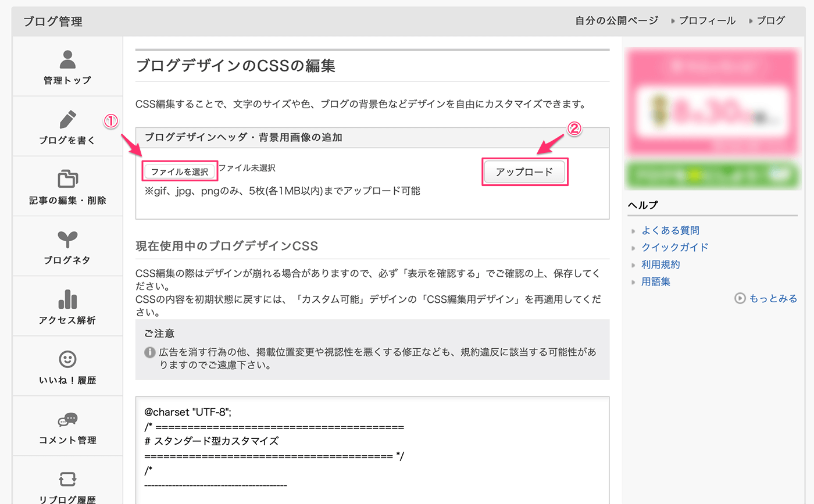
Task: Select いいね！履歴 menu label
Action: pyautogui.click(x=67, y=380)
